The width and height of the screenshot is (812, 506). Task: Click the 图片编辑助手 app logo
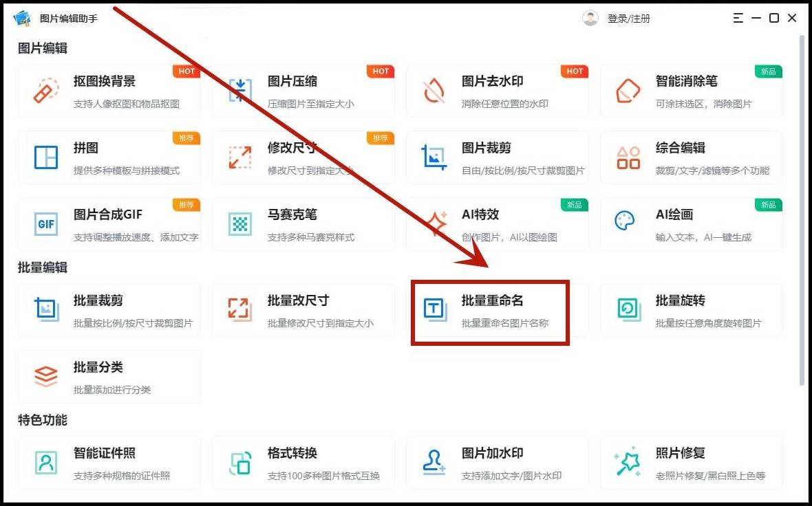pos(22,18)
